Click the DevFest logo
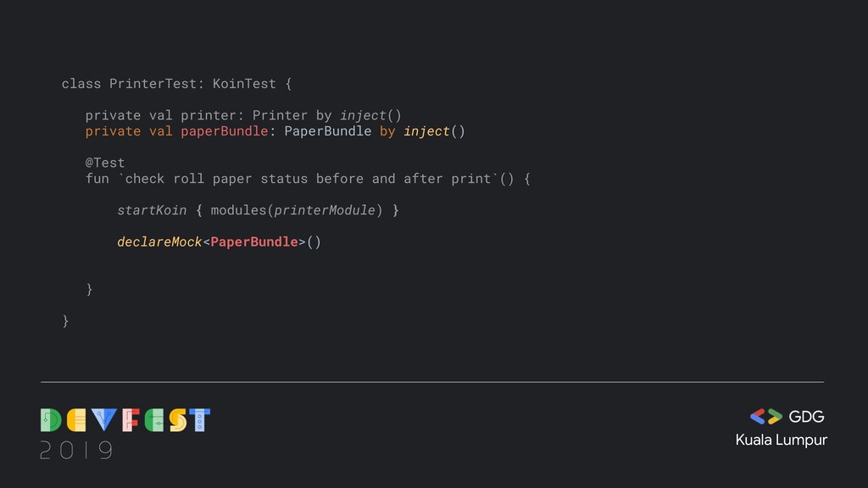This screenshot has height=488, width=868. [x=125, y=420]
